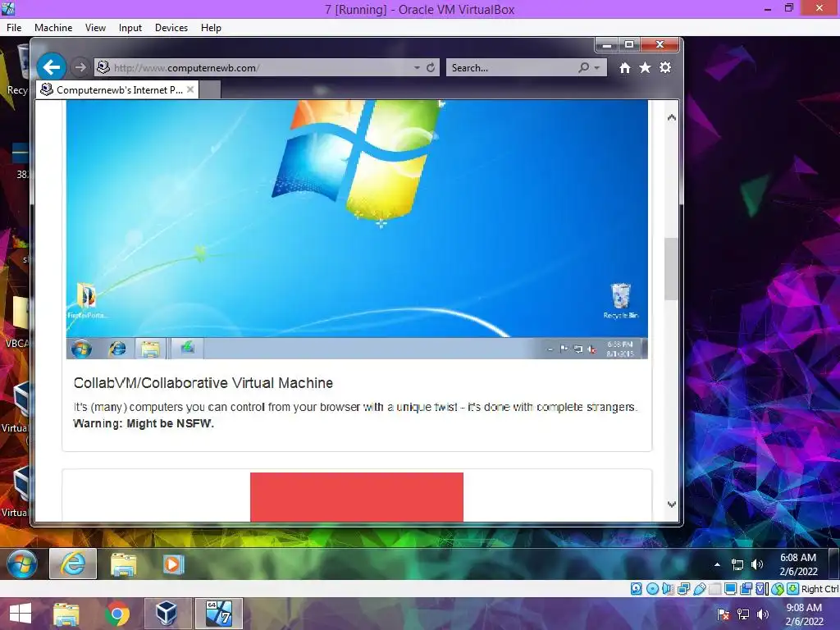
Task: Select Computernewb's Internet tab
Action: pos(118,90)
